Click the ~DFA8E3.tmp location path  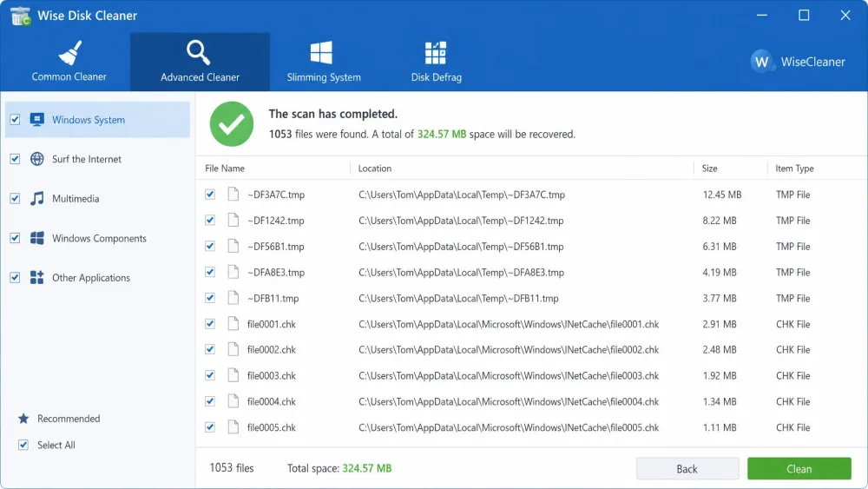(461, 273)
